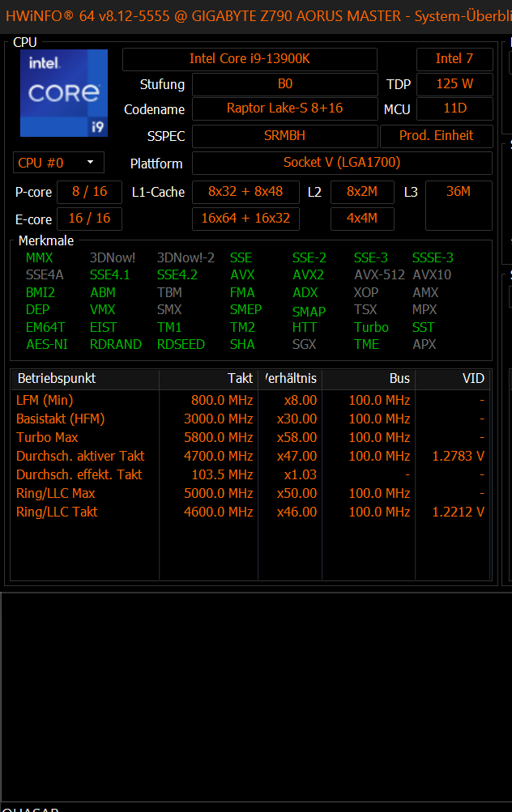Click the P-core 8 / 16 value
Screen dimensions: 512x812
coord(89,192)
